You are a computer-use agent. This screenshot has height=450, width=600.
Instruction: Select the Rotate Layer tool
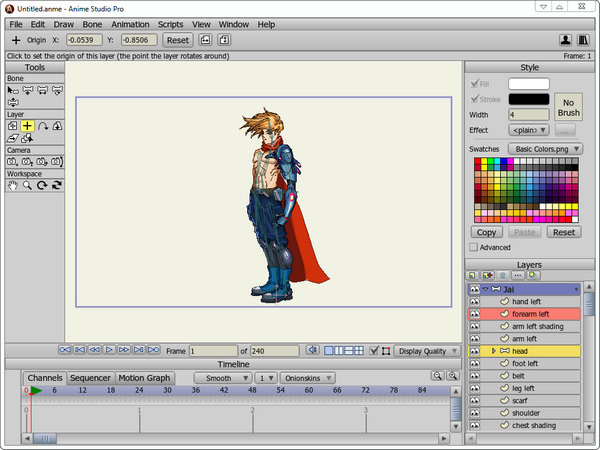pos(43,126)
